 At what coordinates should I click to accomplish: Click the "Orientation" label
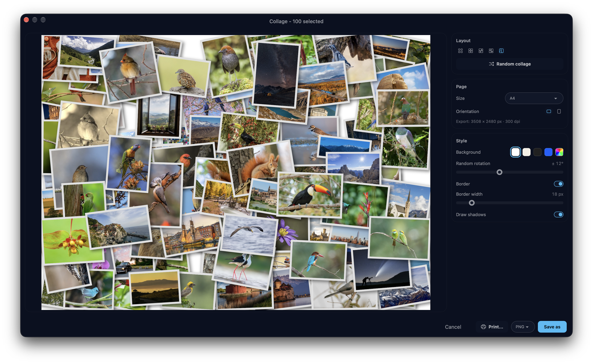coord(467,111)
